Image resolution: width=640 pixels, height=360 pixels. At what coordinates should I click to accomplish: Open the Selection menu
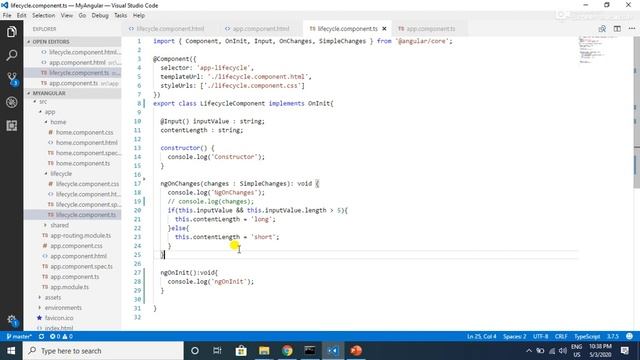(43, 15)
